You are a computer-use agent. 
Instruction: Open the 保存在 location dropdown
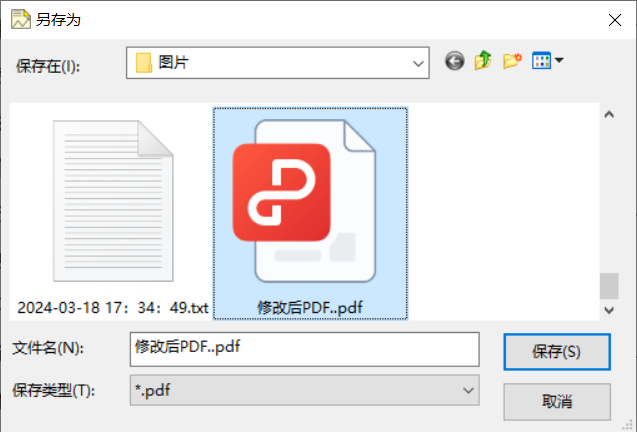(x=277, y=63)
